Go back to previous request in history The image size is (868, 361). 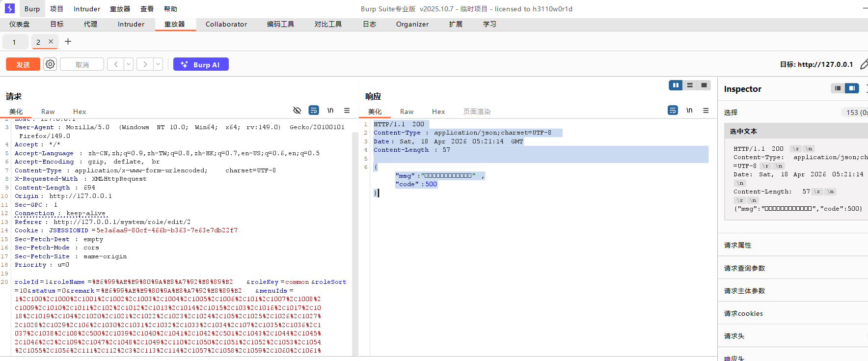pos(115,64)
